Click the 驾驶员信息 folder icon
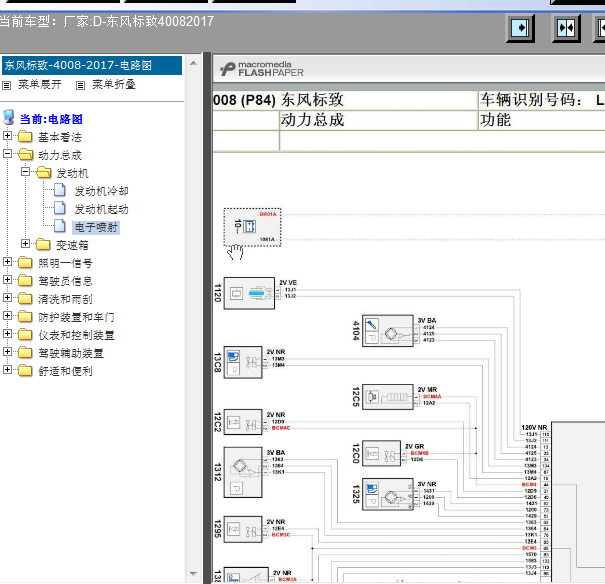Image resolution: width=605 pixels, height=584 pixels. point(25,280)
